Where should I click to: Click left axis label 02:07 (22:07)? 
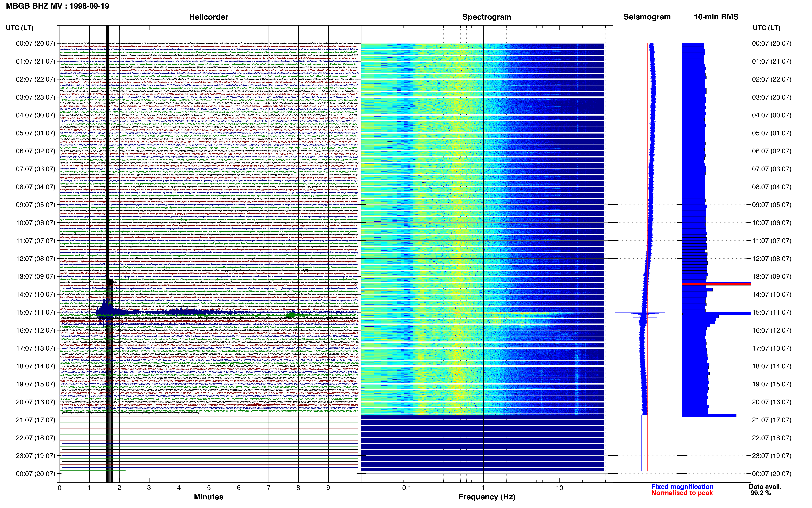[36, 79]
